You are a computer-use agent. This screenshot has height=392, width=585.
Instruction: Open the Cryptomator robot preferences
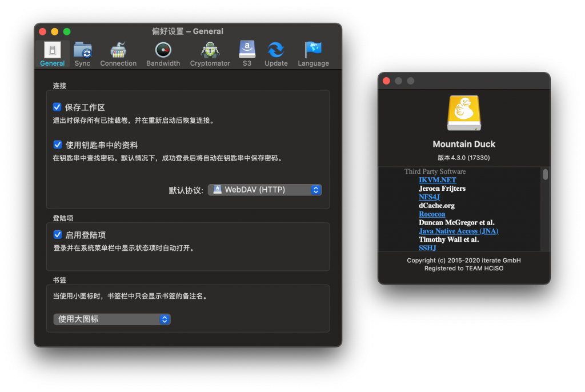(210, 54)
